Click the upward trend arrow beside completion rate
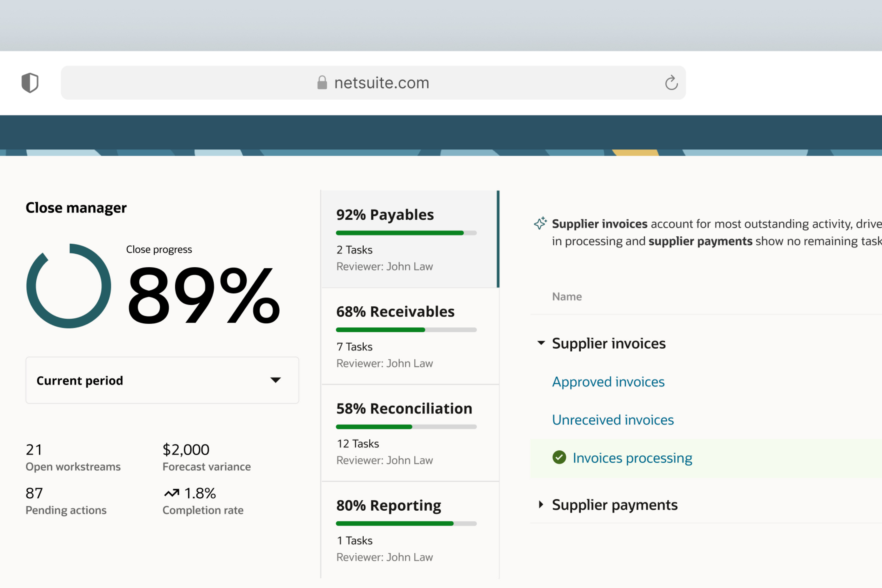882x588 pixels. pyautogui.click(x=172, y=492)
